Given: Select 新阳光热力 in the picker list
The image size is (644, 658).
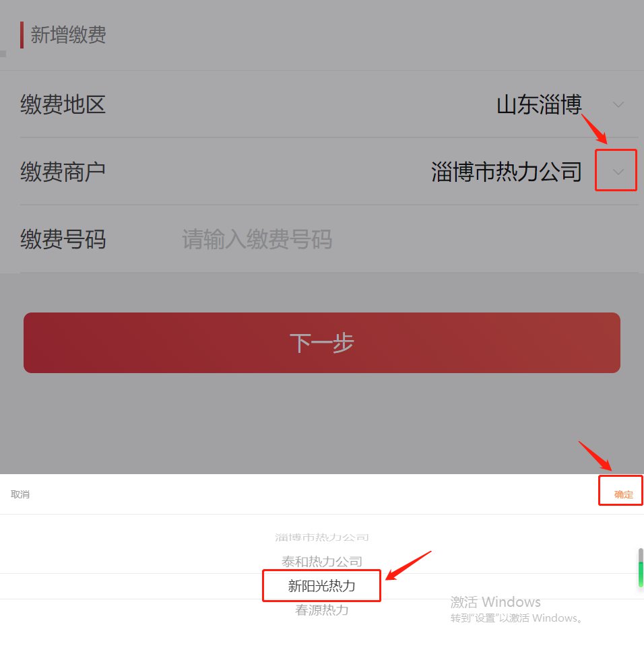Looking at the screenshot, I should [321, 586].
